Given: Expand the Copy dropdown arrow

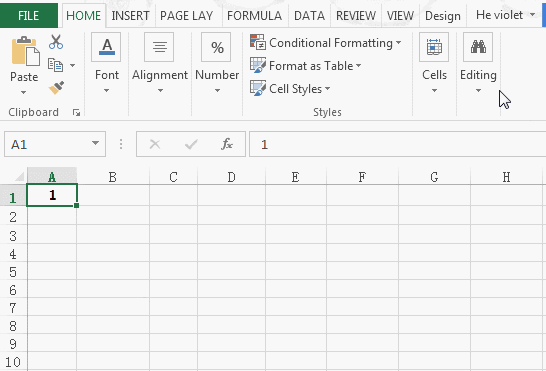Looking at the screenshot, I should 72,65.
